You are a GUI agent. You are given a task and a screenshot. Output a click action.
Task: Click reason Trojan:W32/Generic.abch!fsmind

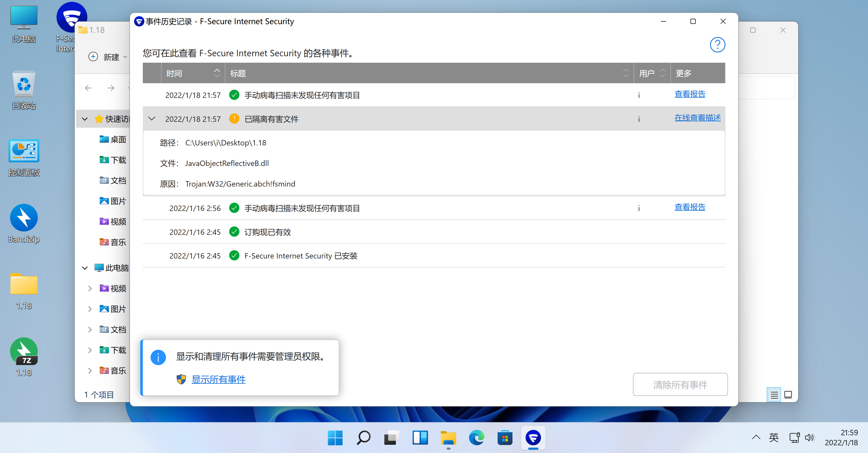point(240,184)
